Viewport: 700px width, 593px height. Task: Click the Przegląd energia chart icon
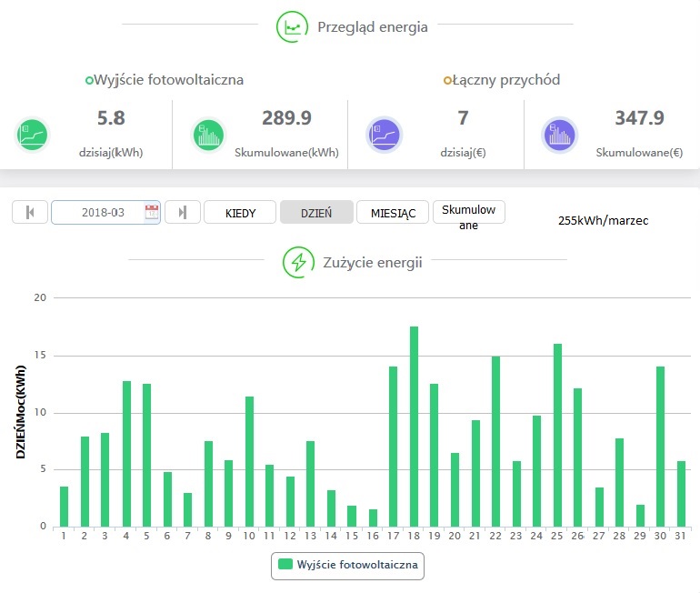click(293, 27)
